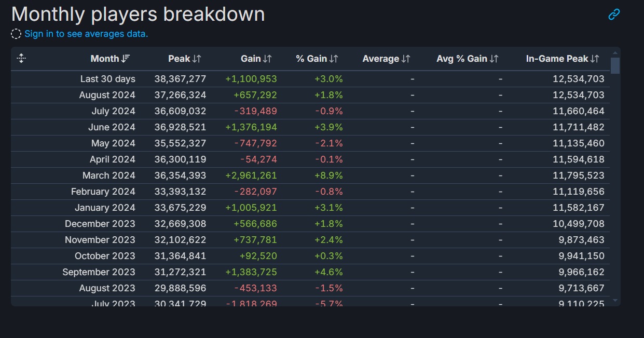The width and height of the screenshot is (644, 338).
Task: Select 'August 2023' month cell
Action: point(107,288)
